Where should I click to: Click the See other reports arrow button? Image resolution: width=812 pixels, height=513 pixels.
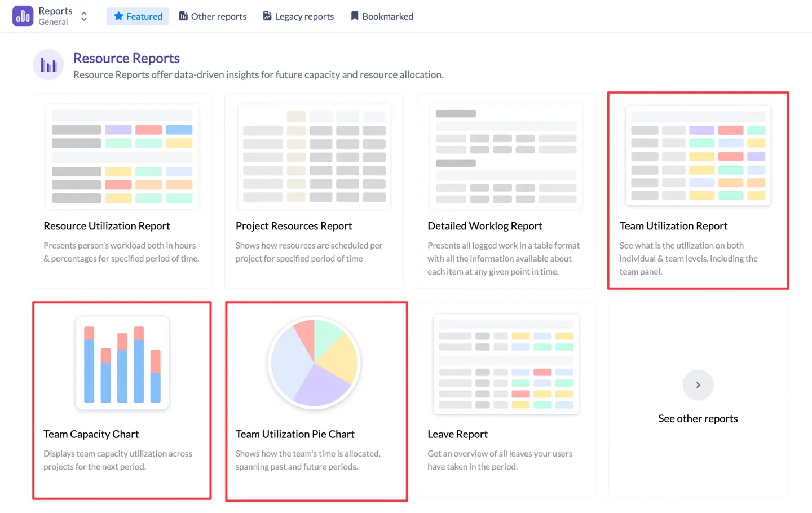pos(698,385)
